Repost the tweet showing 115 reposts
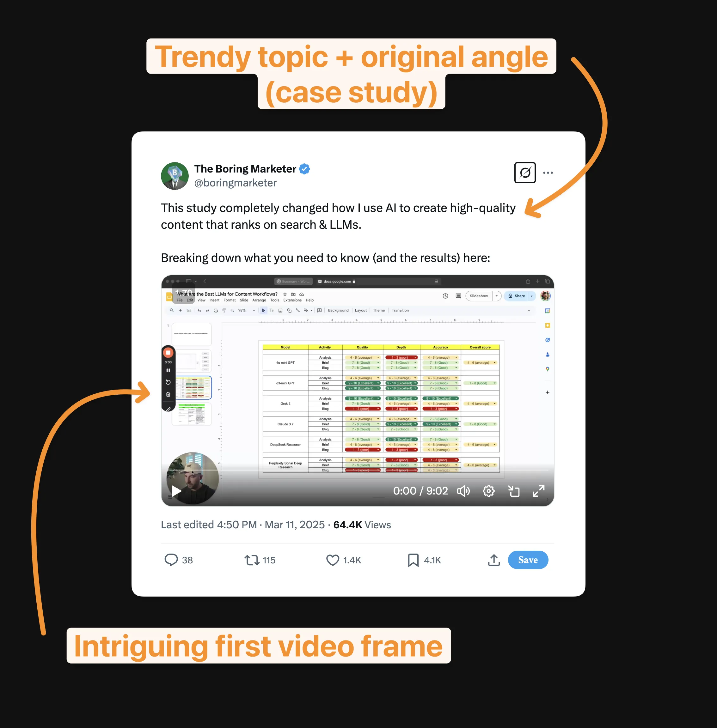Screen dimensions: 717x728 pyautogui.click(x=252, y=560)
